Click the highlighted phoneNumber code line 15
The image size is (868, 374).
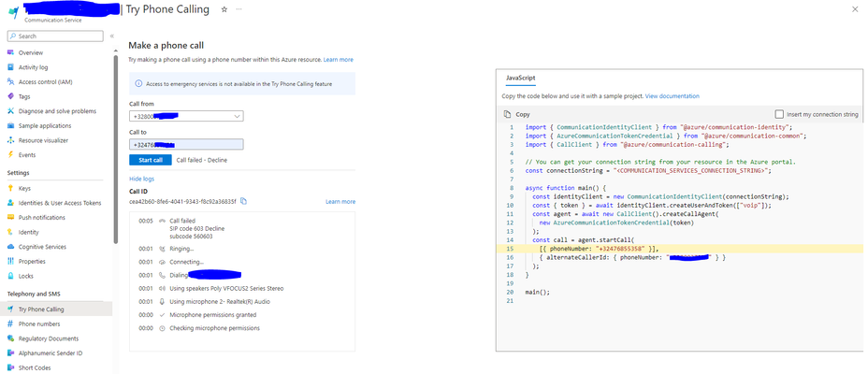[x=681, y=249]
